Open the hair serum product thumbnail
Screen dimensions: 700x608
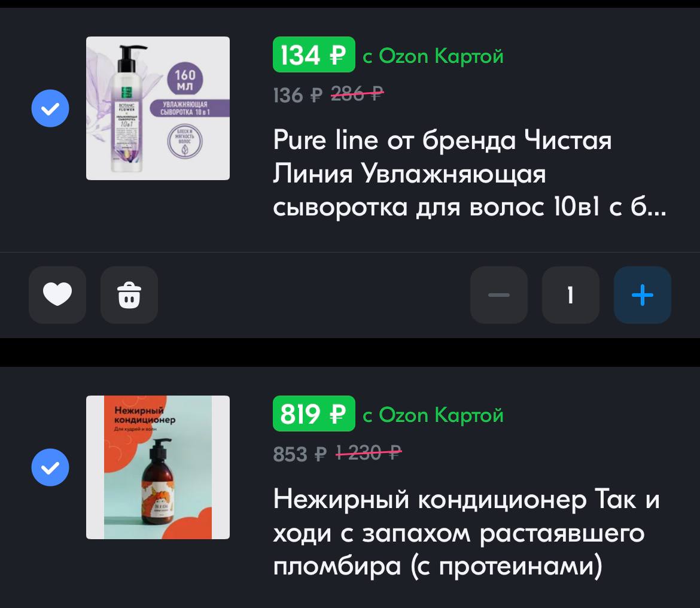pyautogui.click(x=158, y=108)
